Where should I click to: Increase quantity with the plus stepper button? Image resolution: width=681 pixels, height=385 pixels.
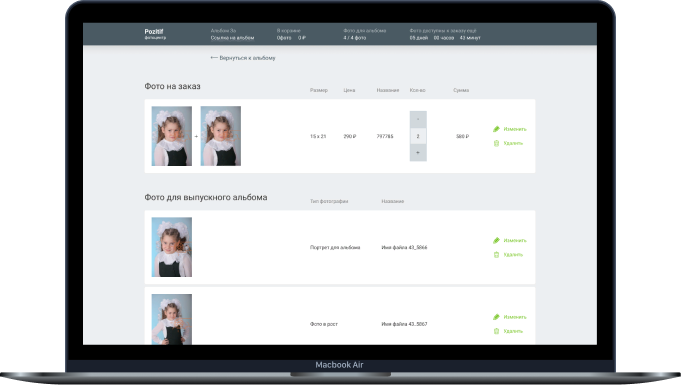coord(418,153)
